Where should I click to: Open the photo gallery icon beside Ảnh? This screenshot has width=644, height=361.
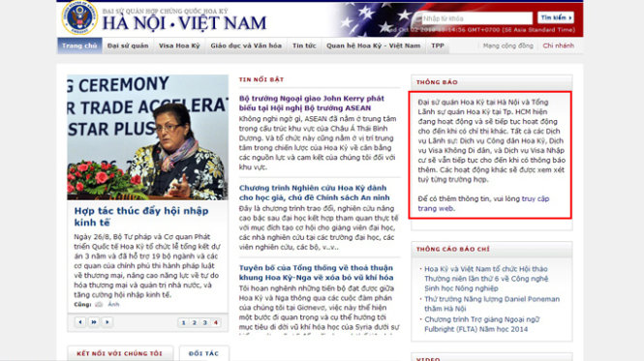coord(99,304)
